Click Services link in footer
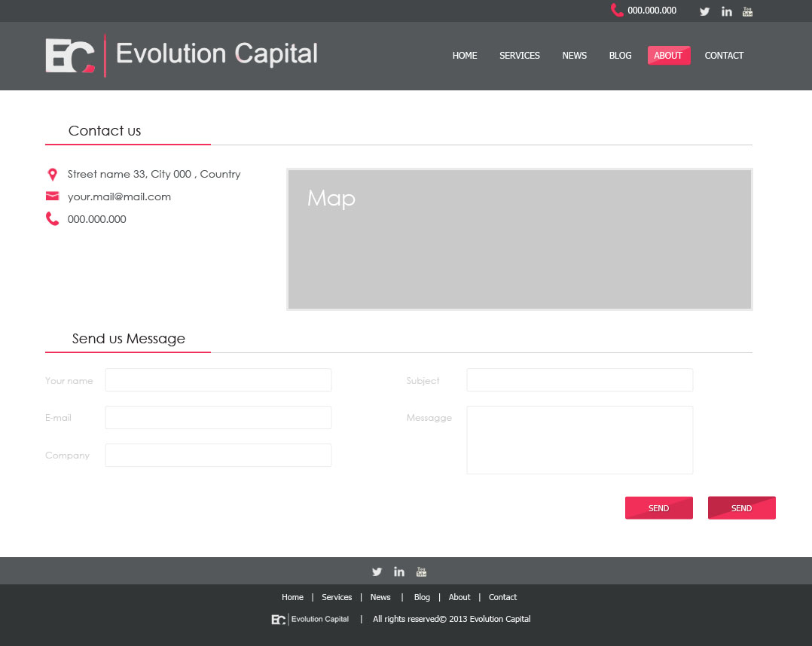Screen dimensions: 812x646 [337, 597]
